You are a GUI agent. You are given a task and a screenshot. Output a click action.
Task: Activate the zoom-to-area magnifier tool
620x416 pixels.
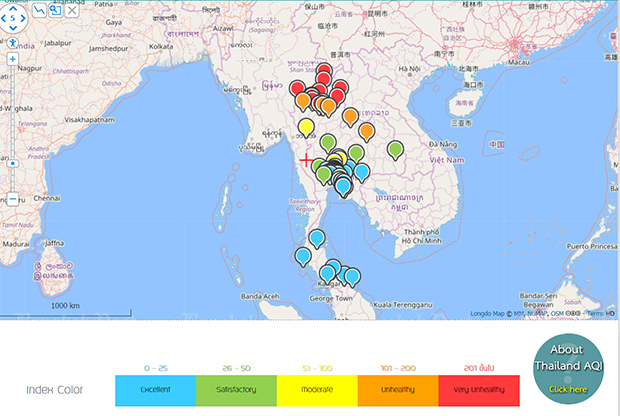click(x=55, y=9)
